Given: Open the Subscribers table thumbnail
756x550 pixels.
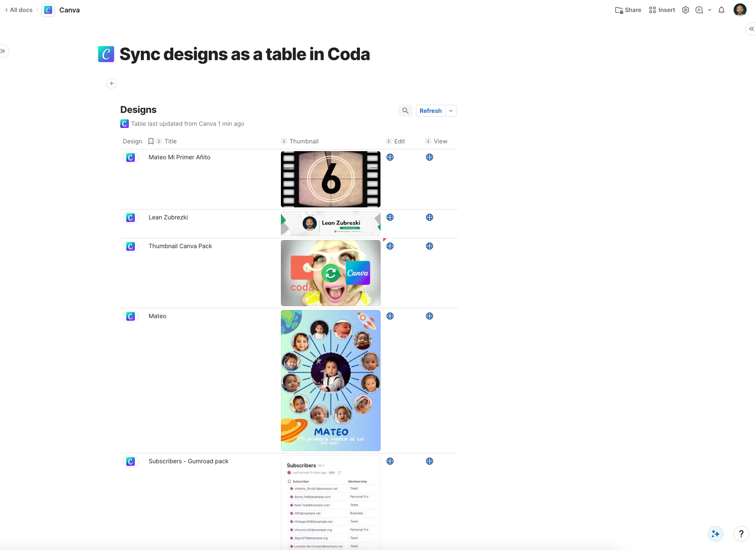Looking at the screenshot, I should (331, 502).
